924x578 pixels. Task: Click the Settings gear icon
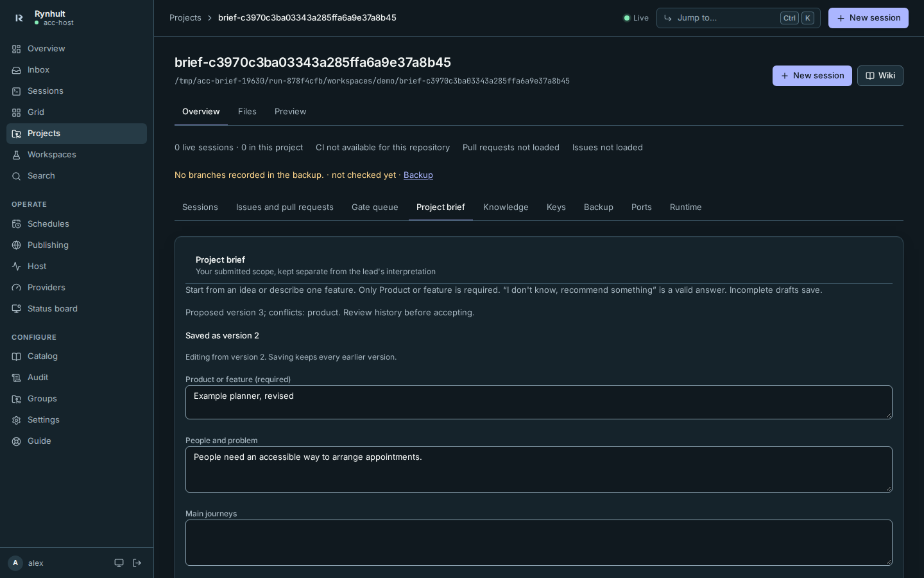point(17,420)
